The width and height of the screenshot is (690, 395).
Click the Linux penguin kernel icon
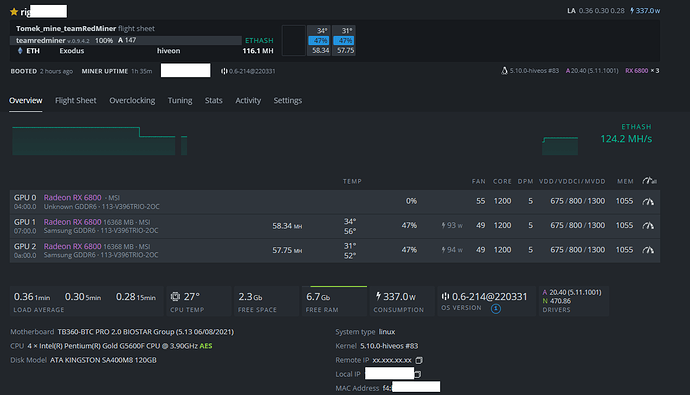504,71
